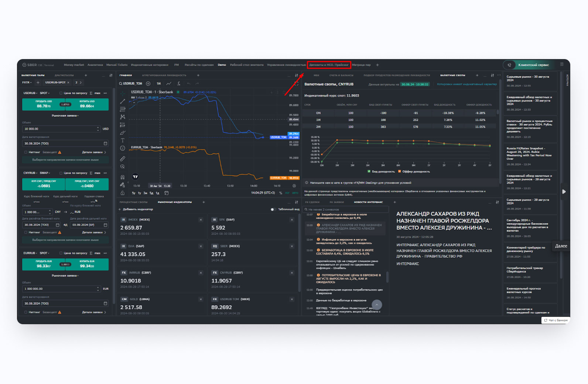Viewport: 588px width, 384px height.
Task: Open the EURRUB currency pair dropdown
Action: (x=31, y=253)
